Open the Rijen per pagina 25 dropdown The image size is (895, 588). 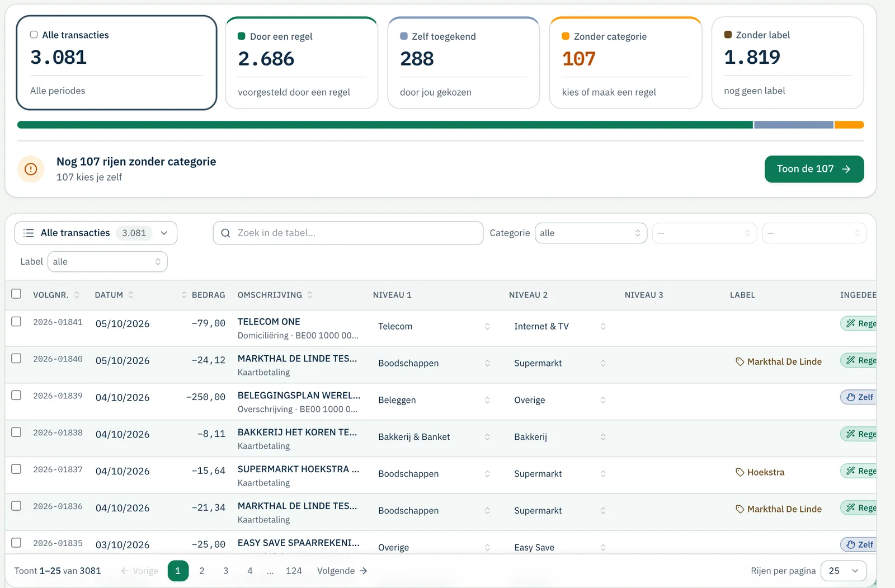click(x=844, y=571)
